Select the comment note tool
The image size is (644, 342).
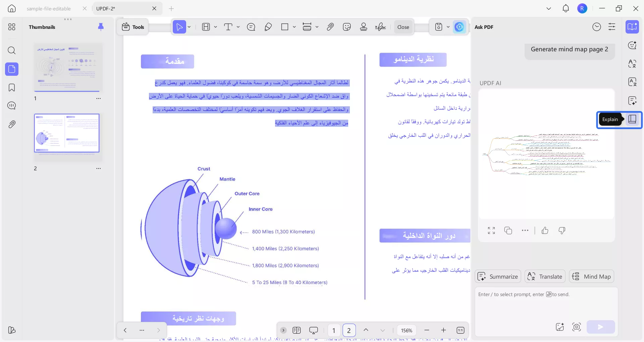[x=251, y=27]
